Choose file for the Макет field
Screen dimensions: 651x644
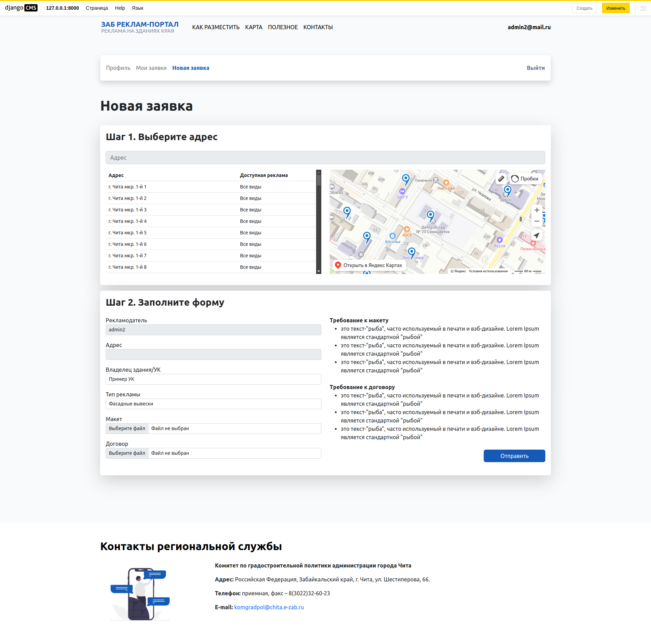tap(127, 428)
